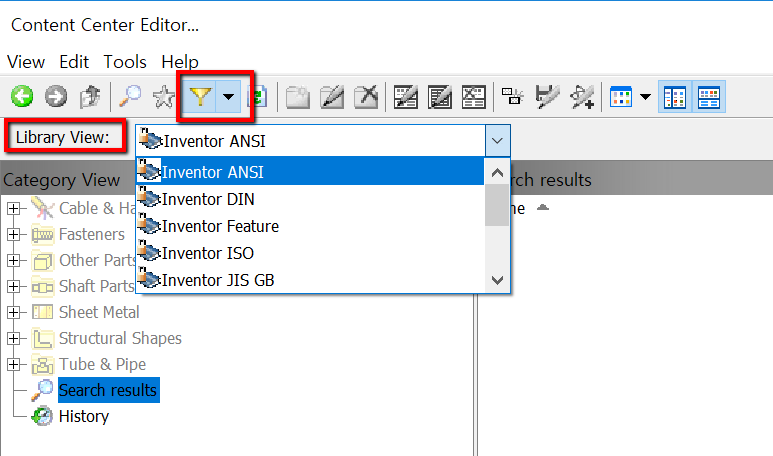Toggle the tree view layout button
The image size is (773, 456).
click(675, 97)
